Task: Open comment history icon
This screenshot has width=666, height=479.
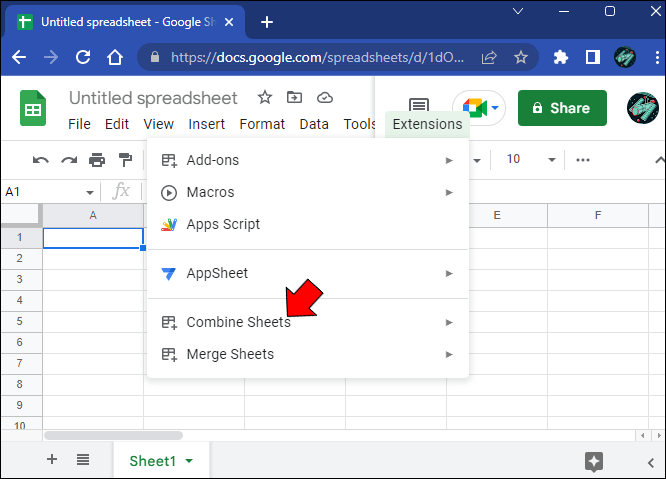Action: pos(419,108)
